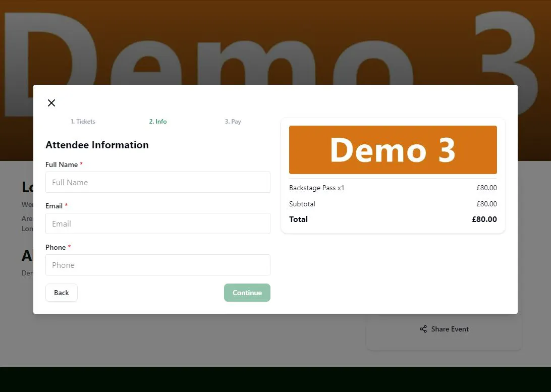Go back with the Back button

pos(62,293)
